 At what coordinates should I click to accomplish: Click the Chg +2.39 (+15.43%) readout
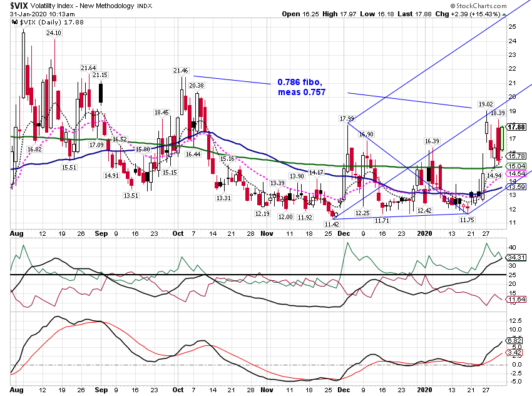pos(468,14)
